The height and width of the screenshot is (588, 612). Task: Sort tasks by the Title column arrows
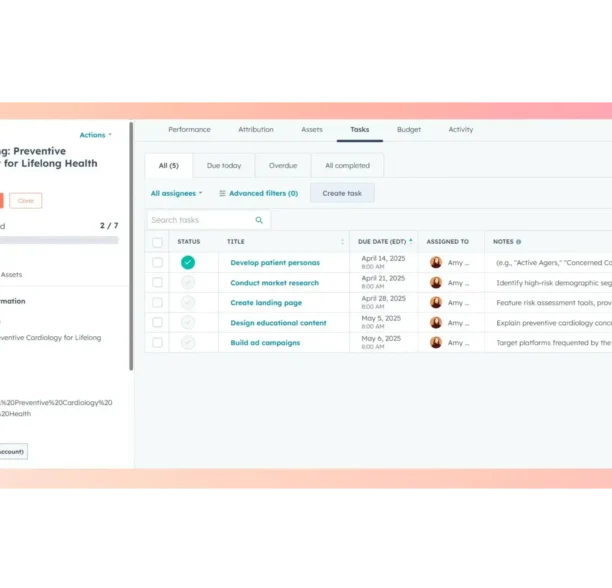(x=342, y=242)
